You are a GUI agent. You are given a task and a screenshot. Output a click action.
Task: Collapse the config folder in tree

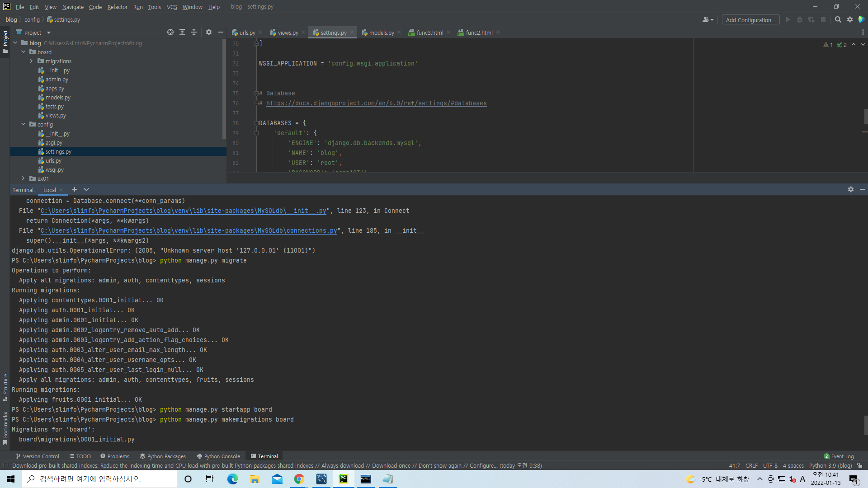pos(24,124)
